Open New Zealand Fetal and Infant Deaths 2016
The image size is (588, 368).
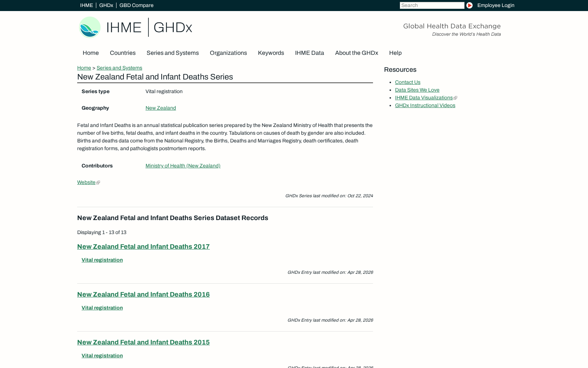point(143,294)
